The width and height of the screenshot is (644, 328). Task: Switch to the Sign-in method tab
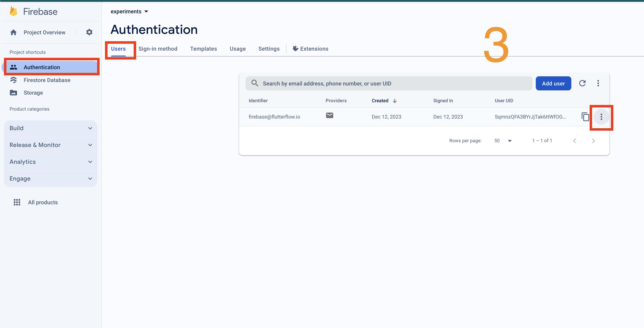point(158,49)
